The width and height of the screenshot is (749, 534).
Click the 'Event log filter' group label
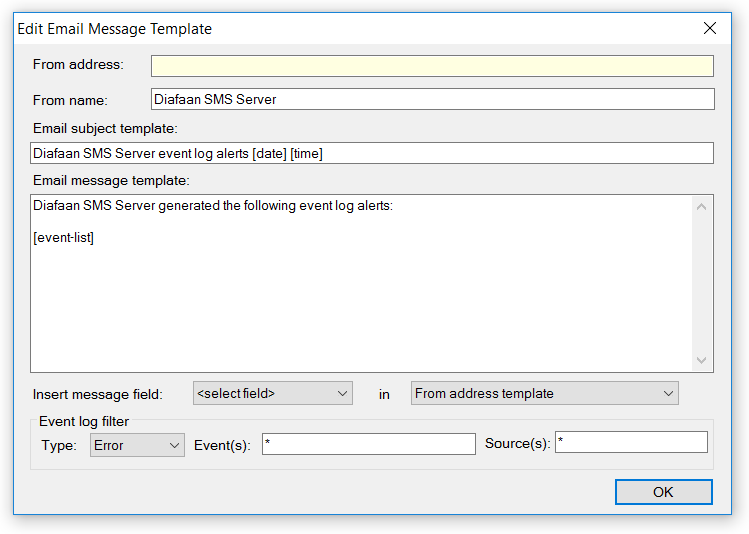[84, 421]
